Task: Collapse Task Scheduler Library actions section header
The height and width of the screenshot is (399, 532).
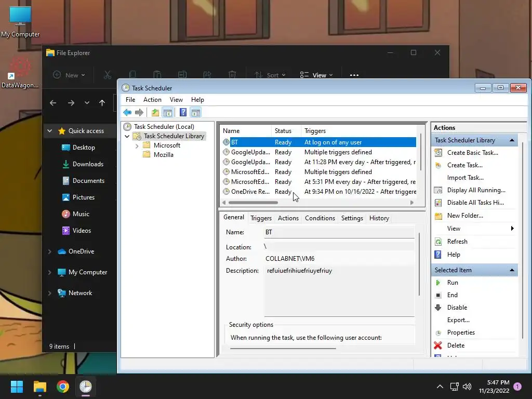Action: (512, 140)
